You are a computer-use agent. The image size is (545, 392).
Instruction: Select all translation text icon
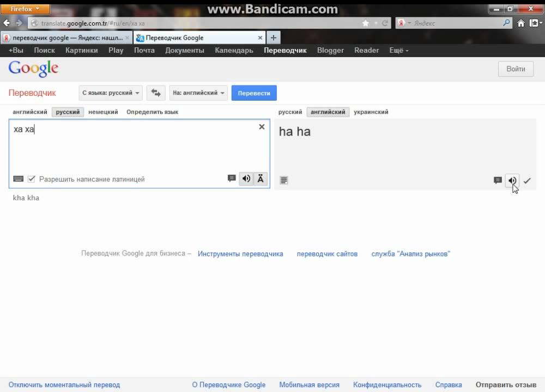pos(283,180)
